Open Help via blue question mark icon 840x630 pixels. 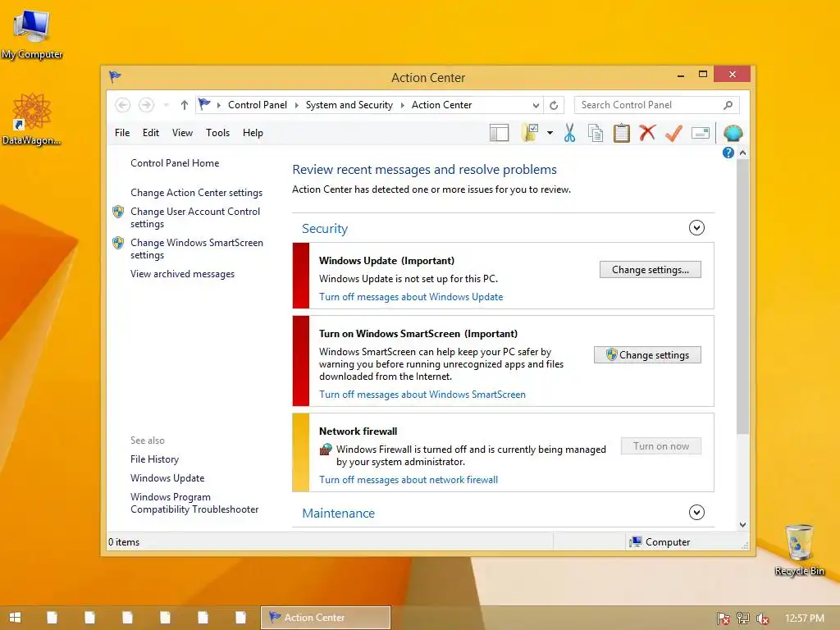[x=728, y=153]
